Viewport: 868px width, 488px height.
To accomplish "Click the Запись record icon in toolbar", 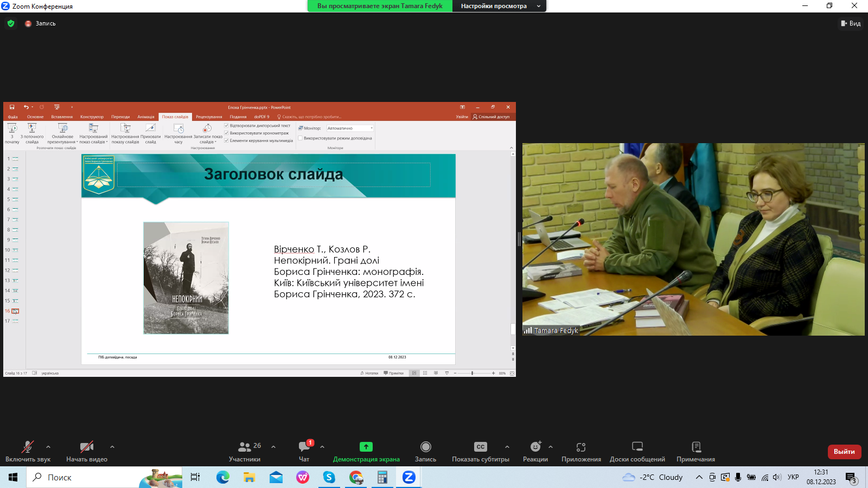I will coord(426,447).
